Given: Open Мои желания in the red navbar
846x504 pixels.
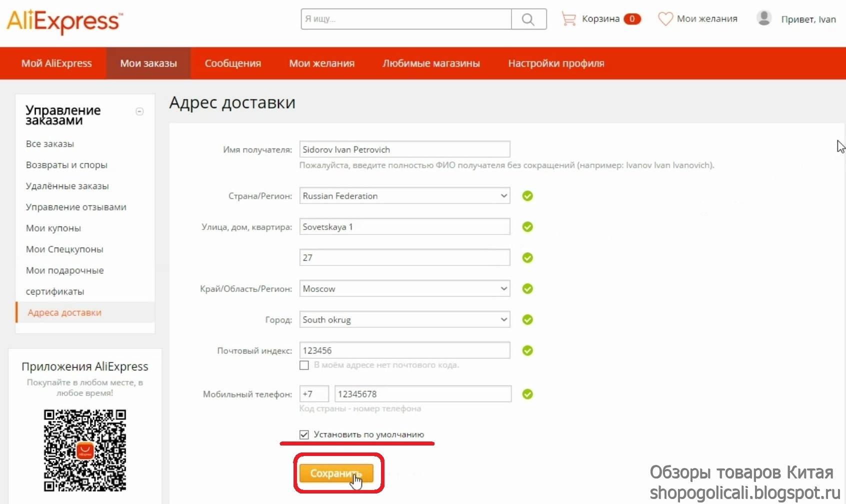Looking at the screenshot, I should click(322, 63).
